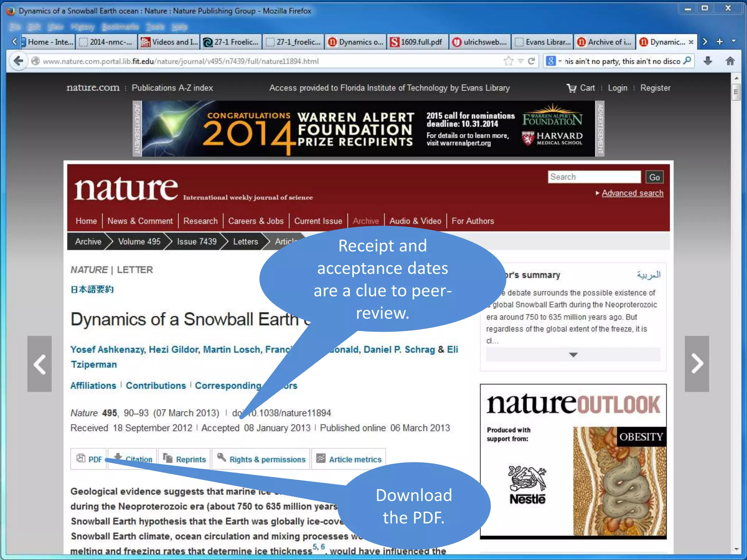Click the search magnifier in search bar
Screen dimensions: 747x560
tap(687, 61)
